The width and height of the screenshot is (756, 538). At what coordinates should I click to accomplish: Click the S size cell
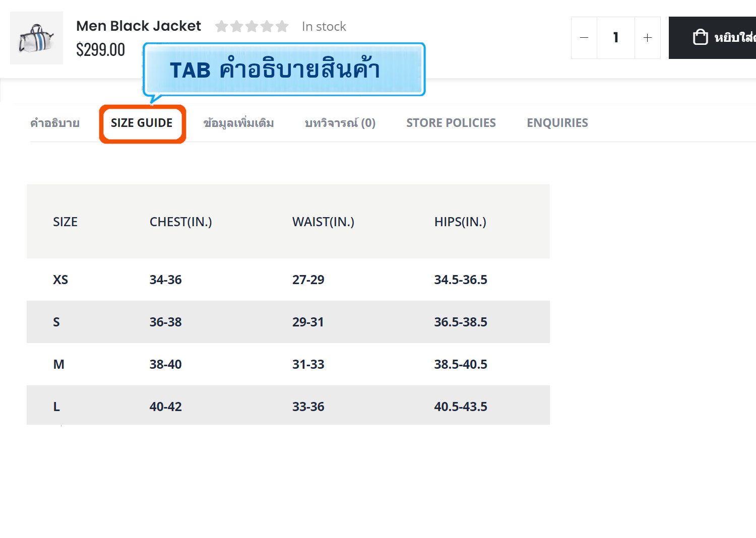[x=56, y=322]
